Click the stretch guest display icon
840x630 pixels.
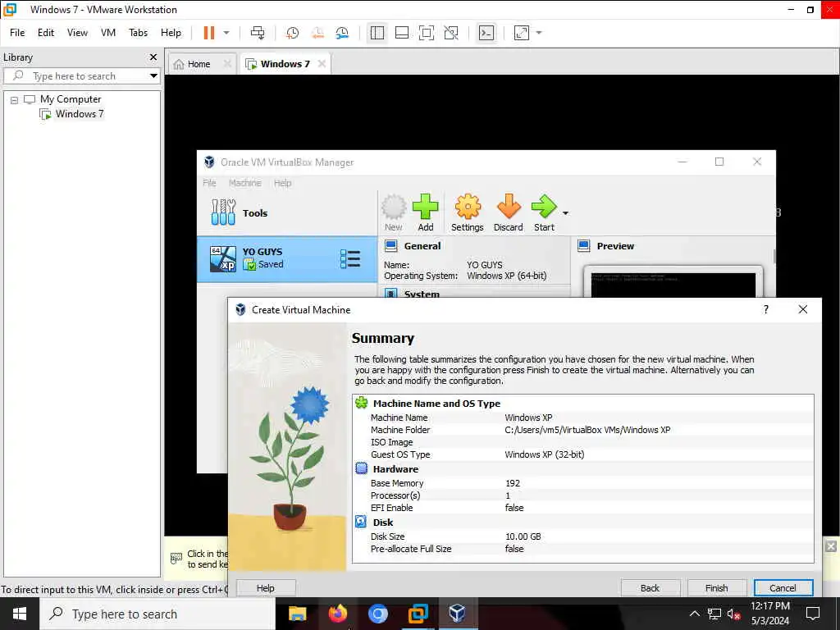(x=522, y=33)
